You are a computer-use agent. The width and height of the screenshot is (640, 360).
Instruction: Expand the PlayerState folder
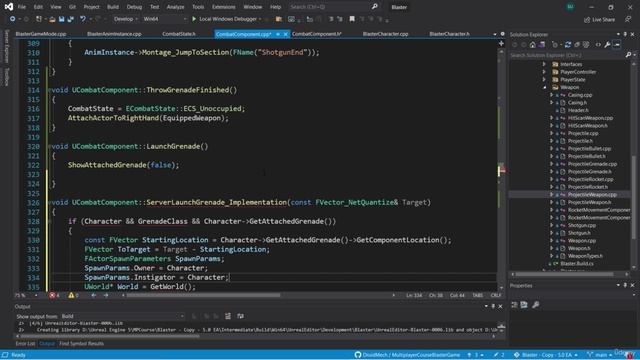544,80
